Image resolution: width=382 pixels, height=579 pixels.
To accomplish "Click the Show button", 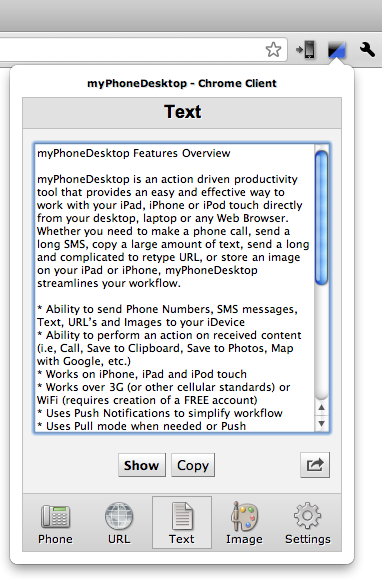I will pyautogui.click(x=142, y=465).
